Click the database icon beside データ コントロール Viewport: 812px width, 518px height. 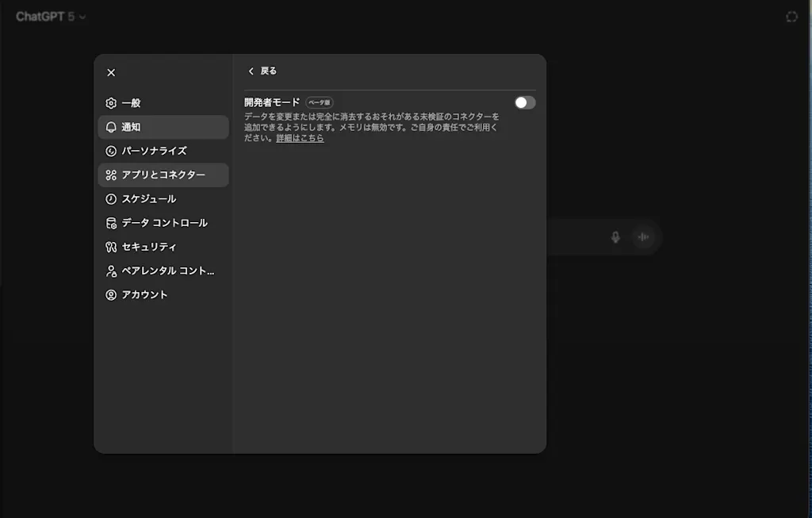pos(111,223)
